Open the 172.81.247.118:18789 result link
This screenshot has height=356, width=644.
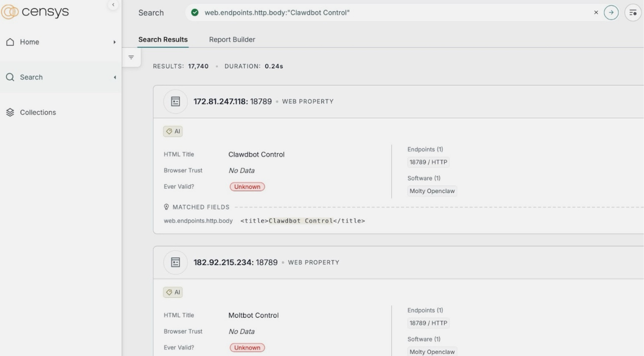pos(232,102)
